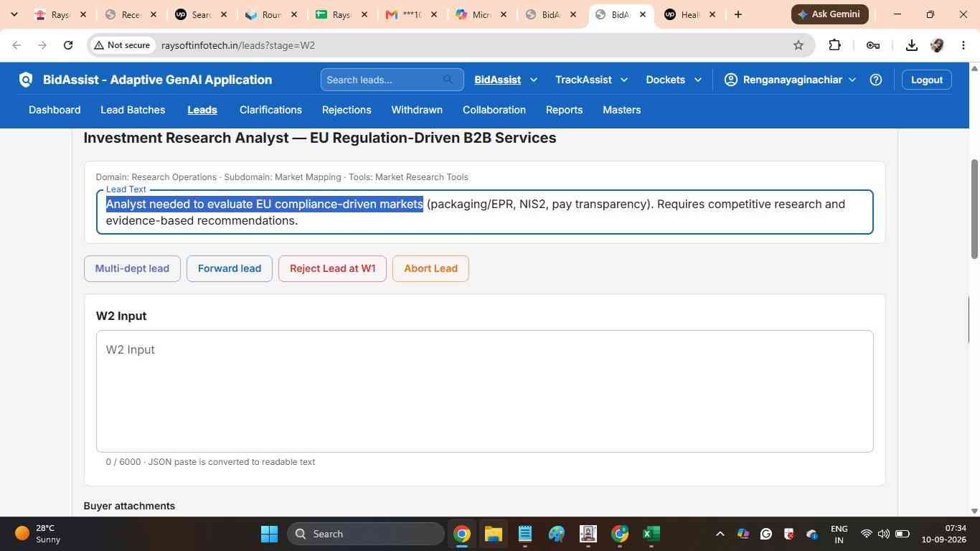Open the Dockets dropdown

[674, 80]
